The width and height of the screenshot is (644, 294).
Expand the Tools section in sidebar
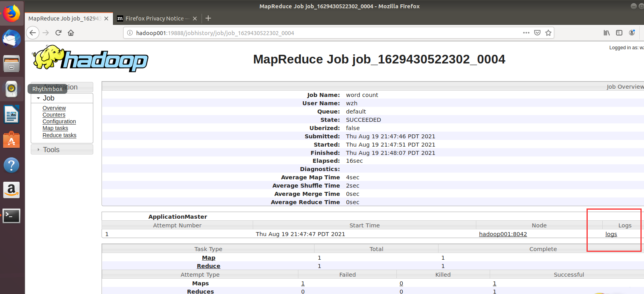coord(62,150)
